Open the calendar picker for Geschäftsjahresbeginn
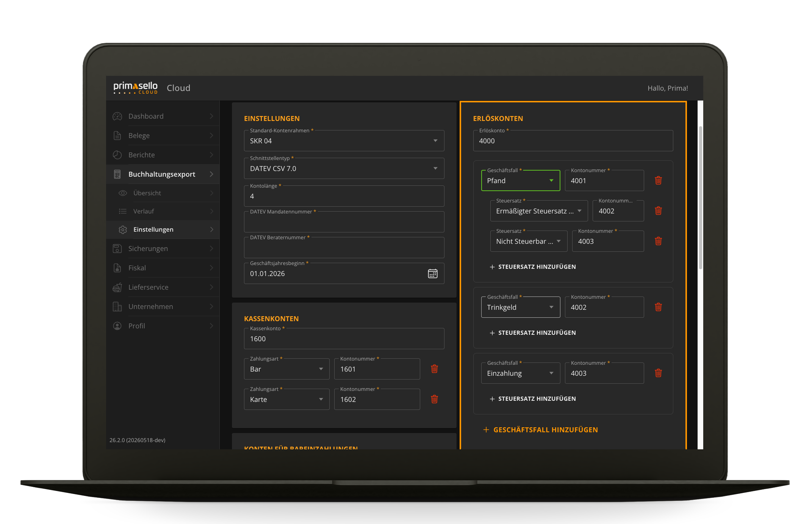812x524 pixels. 433,273
